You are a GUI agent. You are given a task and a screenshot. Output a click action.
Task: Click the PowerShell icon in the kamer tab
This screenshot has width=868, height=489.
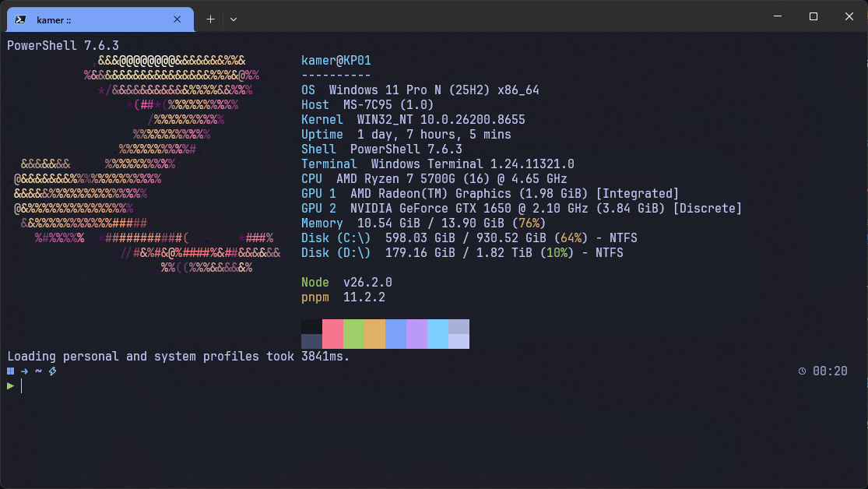(20, 19)
